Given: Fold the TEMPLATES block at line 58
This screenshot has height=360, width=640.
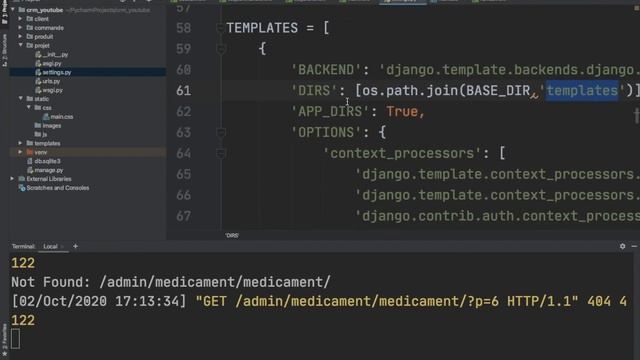Looking at the screenshot, I should coord(221,28).
